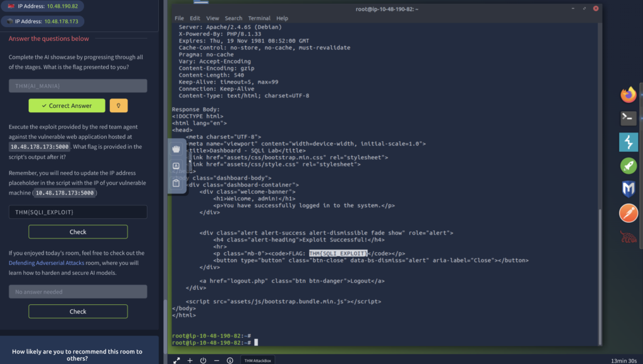Click the plus icon to add time
Screen dimensions: 643x364
coord(190,360)
